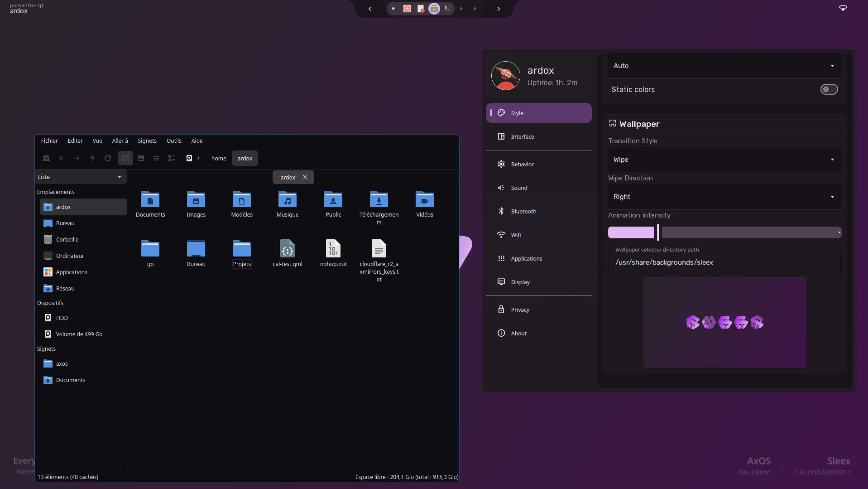This screenshot has height=489, width=868.
Task: Edit the wallpaper selector directory path field
Action: tap(724, 262)
